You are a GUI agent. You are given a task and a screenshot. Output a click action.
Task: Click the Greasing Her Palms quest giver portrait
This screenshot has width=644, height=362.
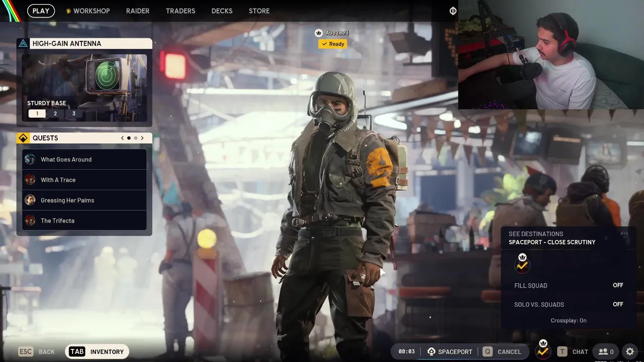click(x=30, y=200)
